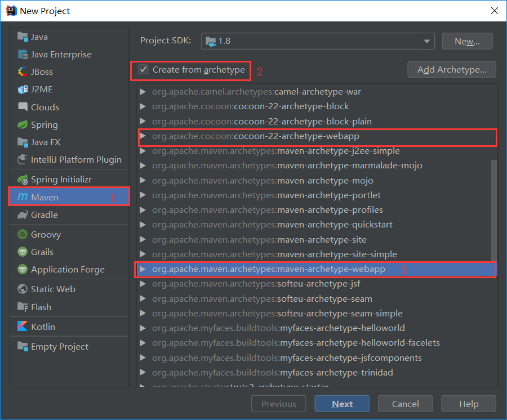
Task: Expand cocoon-22-archetype-webapp node
Action: tap(143, 136)
